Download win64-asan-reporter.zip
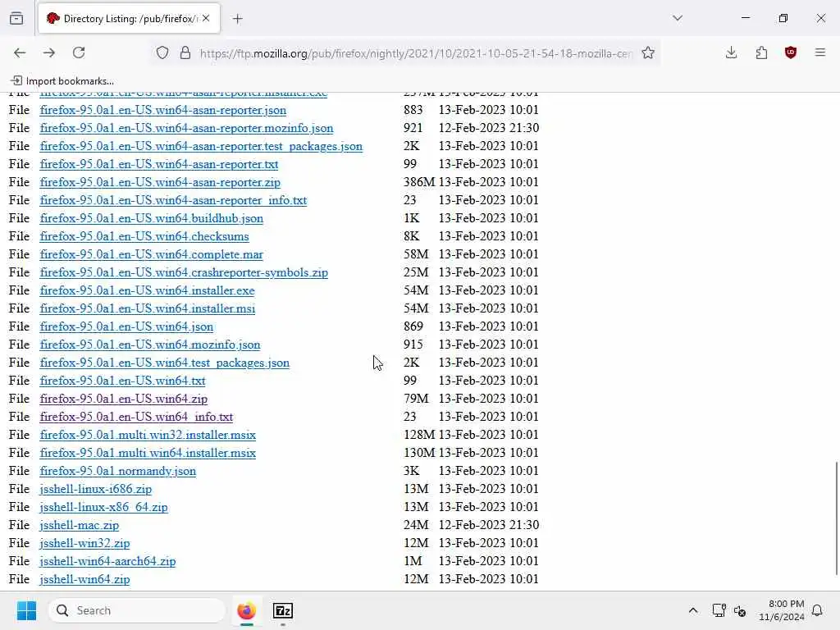The height and width of the screenshot is (630, 840). (160, 182)
